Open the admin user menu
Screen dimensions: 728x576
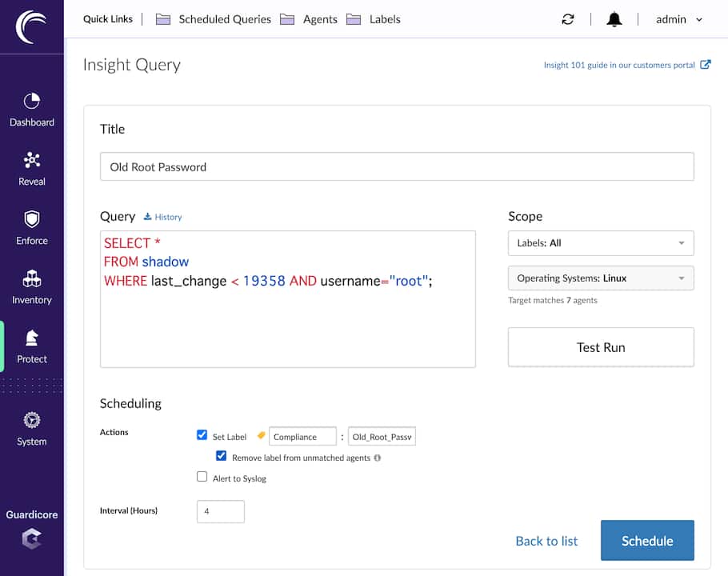point(678,19)
